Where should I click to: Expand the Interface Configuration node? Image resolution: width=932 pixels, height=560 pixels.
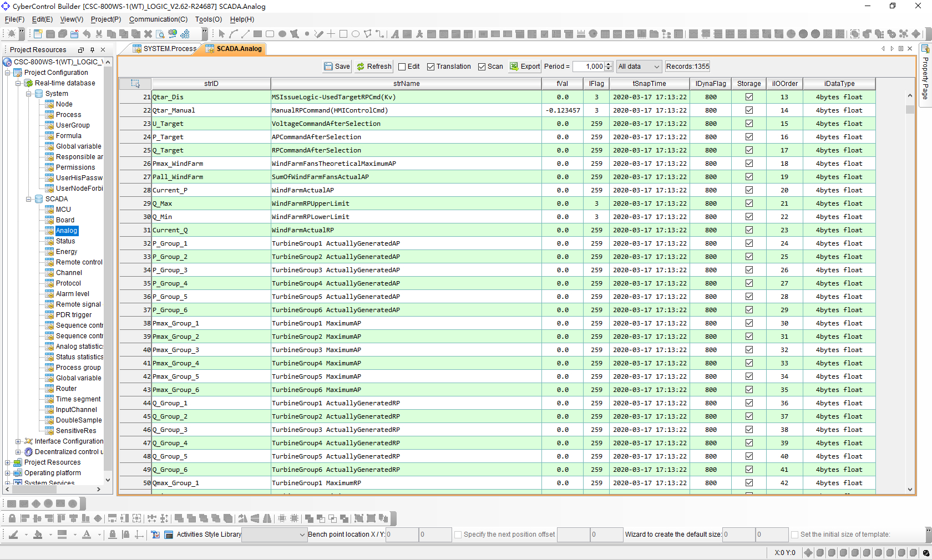18,442
